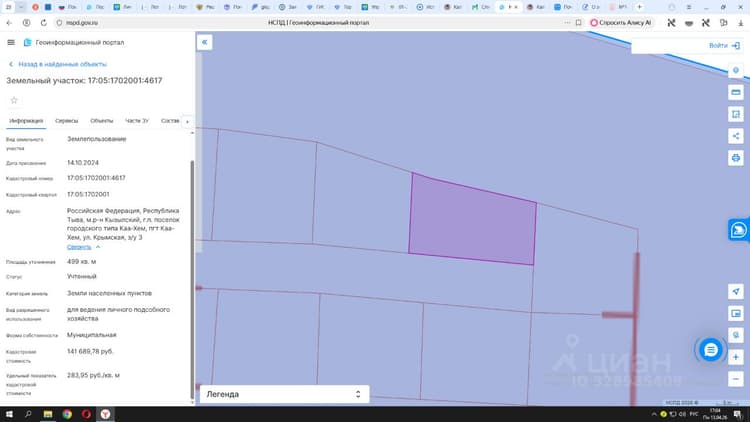The height and width of the screenshot is (422, 750).
Task: Reload the page in the browser
Action: click(x=44, y=22)
